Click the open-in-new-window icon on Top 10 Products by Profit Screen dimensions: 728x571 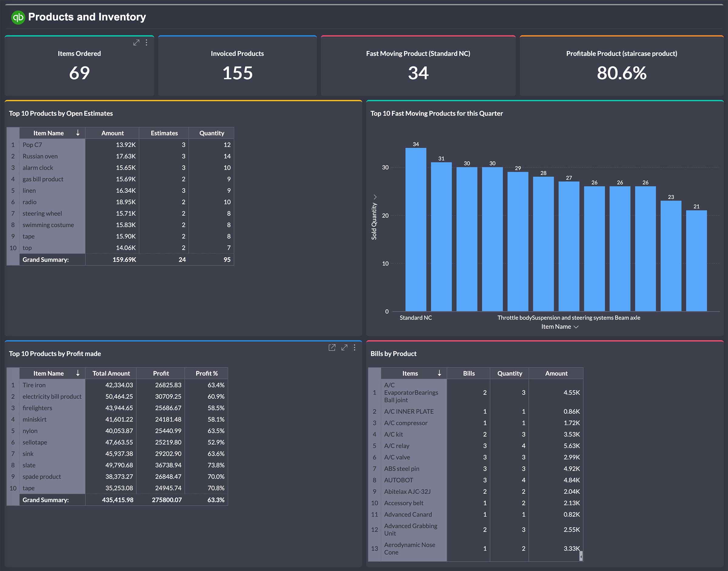pyautogui.click(x=332, y=348)
